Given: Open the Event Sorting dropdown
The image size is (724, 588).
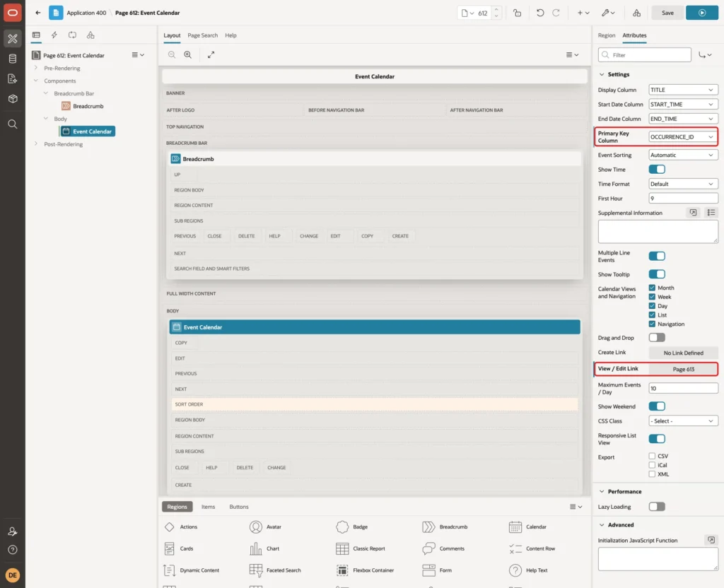Looking at the screenshot, I should [684, 155].
